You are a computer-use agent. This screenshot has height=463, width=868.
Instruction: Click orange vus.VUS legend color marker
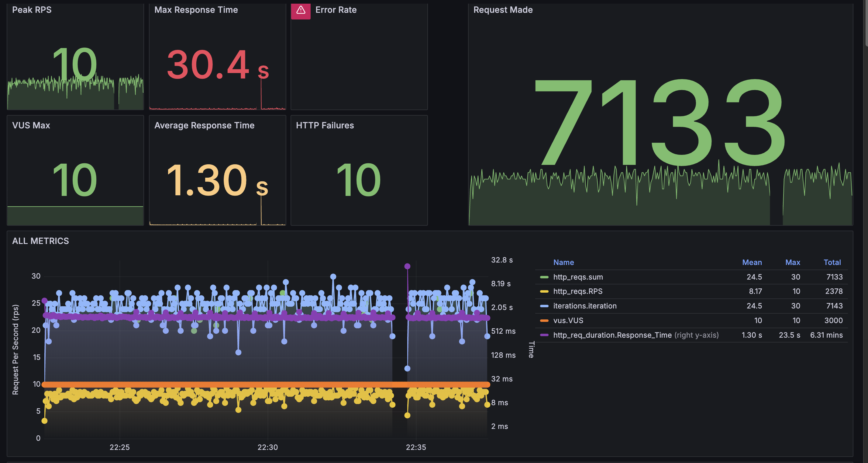[x=544, y=320]
